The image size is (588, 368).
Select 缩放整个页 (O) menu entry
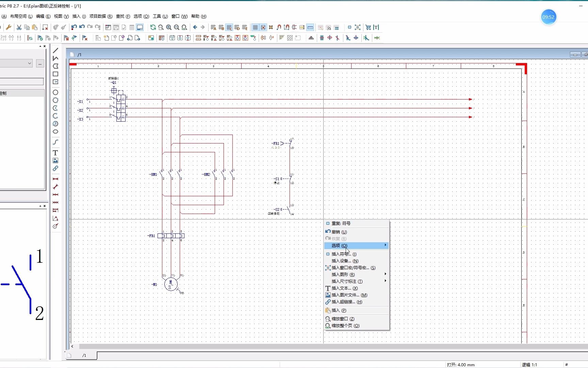[345, 325]
